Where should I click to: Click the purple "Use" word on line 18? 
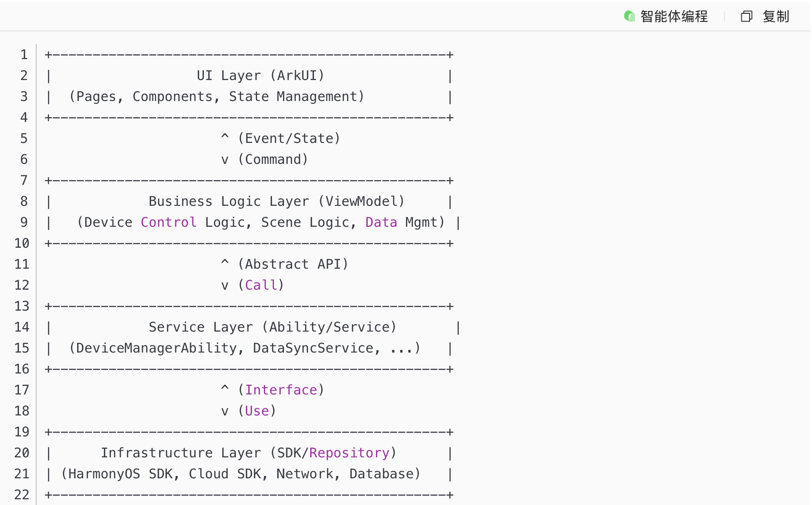(x=257, y=411)
